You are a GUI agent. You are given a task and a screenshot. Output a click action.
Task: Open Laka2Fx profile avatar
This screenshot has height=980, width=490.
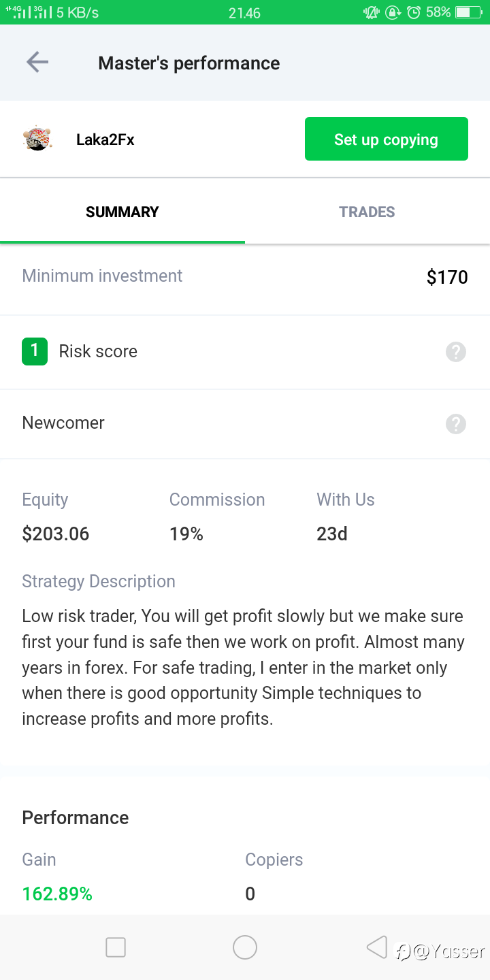pos(37,139)
